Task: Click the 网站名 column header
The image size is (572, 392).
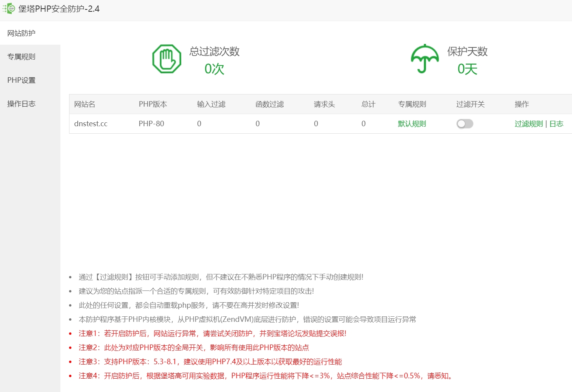Action: [x=84, y=104]
